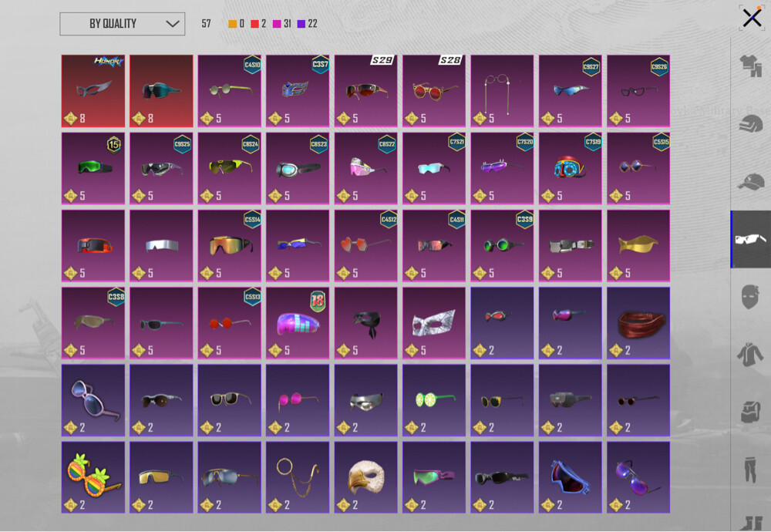This screenshot has height=532, width=771.
Task: Select the C5S13 red round glasses
Action: coord(230,323)
